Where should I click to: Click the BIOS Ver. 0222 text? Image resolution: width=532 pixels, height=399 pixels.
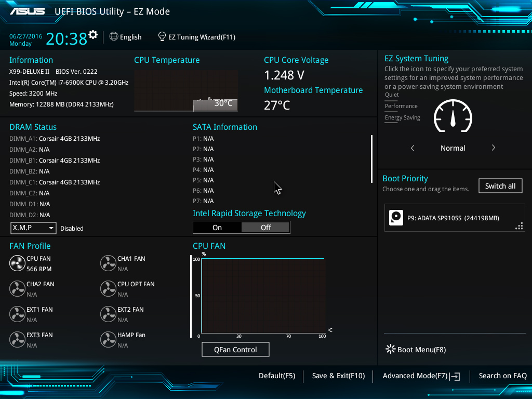(76, 72)
